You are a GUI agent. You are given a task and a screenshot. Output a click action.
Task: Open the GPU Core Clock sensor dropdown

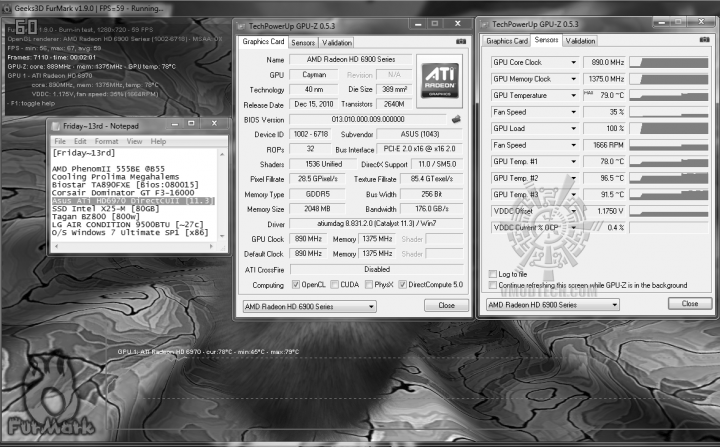(574, 62)
